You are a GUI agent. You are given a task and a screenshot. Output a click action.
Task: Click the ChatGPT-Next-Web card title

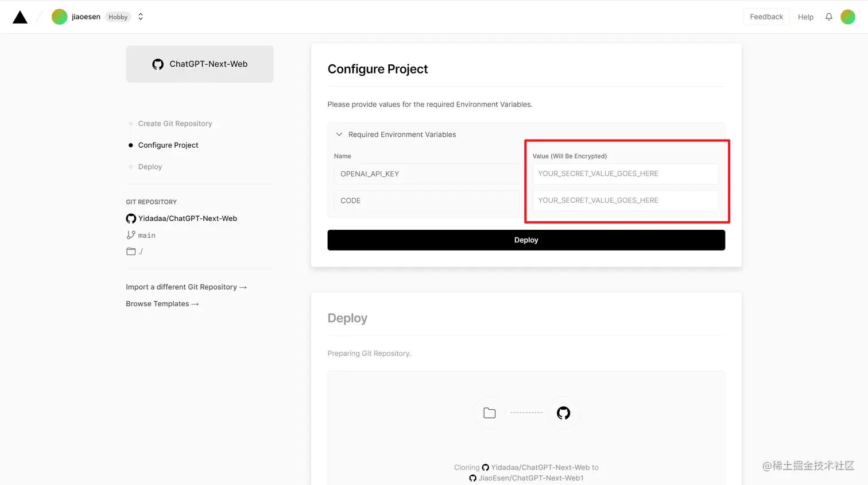208,64
